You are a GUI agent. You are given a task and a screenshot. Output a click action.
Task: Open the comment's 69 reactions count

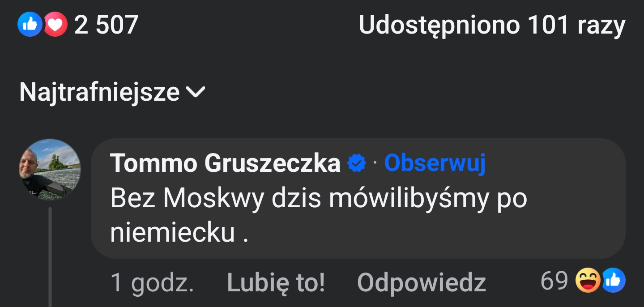tap(554, 281)
